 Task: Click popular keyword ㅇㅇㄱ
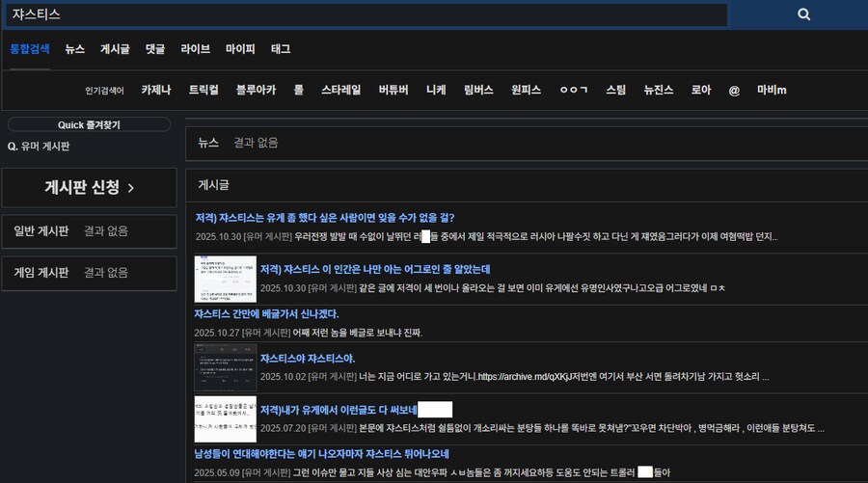pyautogui.click(x=574, y=90)
